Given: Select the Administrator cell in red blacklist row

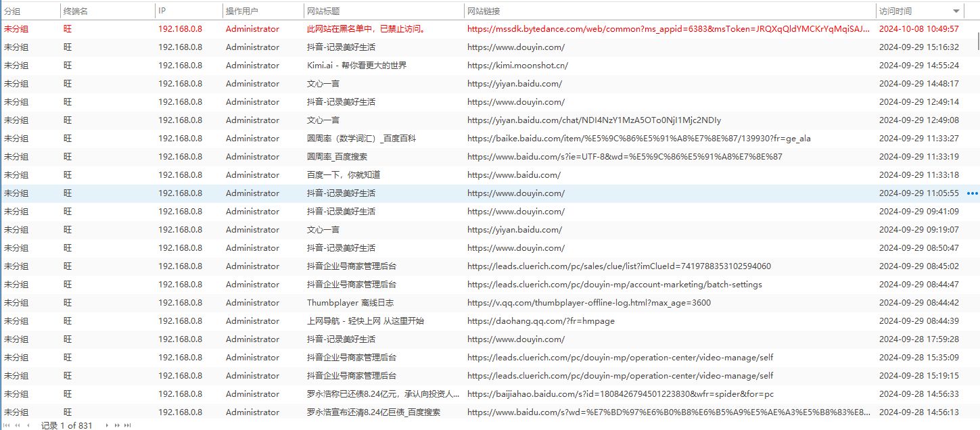Looking at the screenshot, I should pyautogui.click(x=252, y=29).
